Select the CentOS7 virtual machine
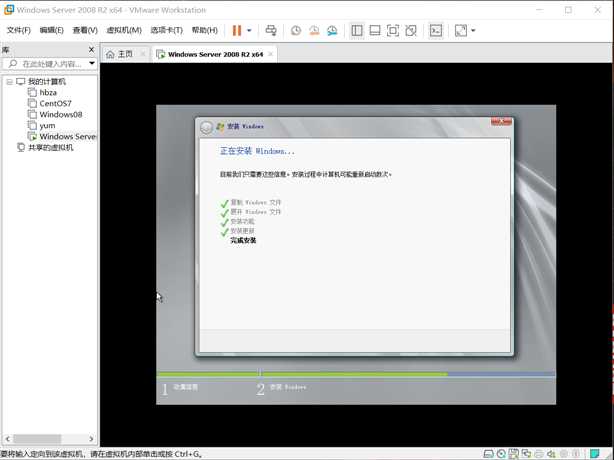 click(55, 103)
